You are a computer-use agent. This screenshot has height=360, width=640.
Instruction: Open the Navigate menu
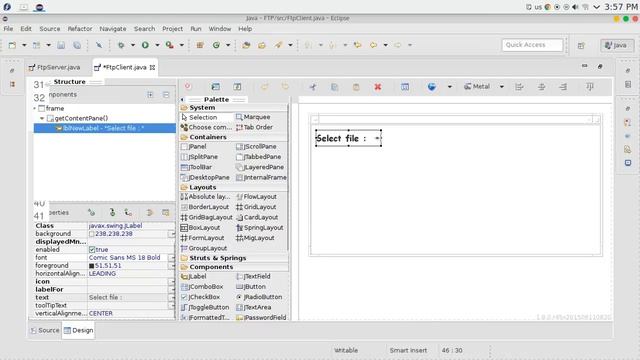pos(113,29)
